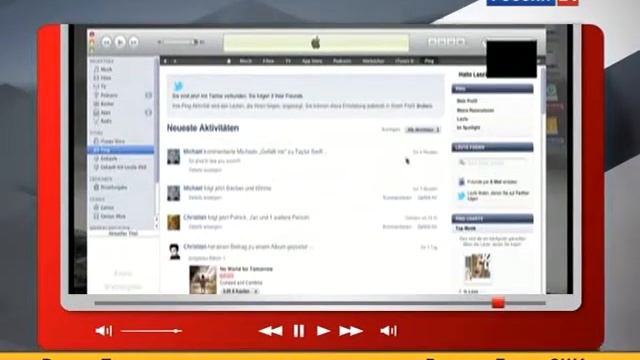Open the Hörbücher tab in navigation bar
Image resolution: width=640 pixels, height=360 pixels.
tap(373, 61)
